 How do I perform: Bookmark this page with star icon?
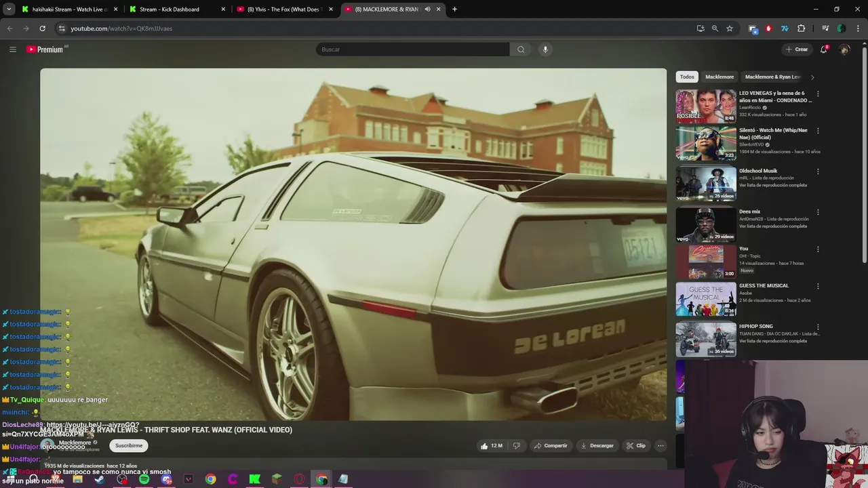(x=730, y=28)
